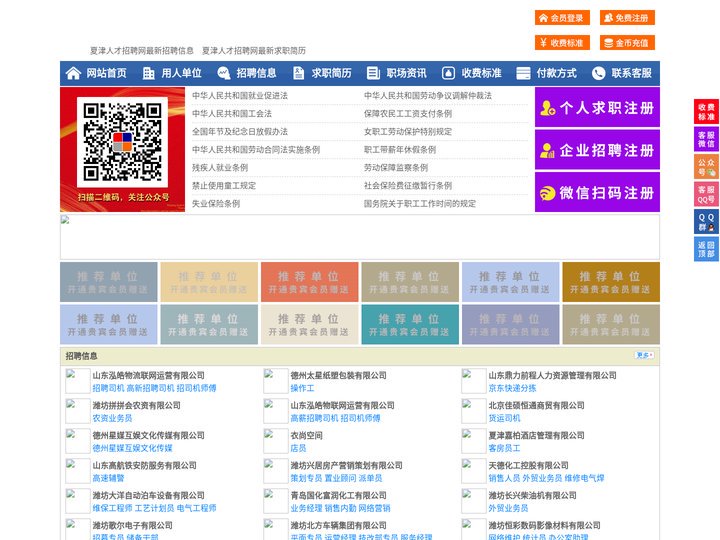Open company 夏津嘉柏酒店管理有限公司
The width and height of the screenshot is (720, 540).
click(x=536, y=435)
